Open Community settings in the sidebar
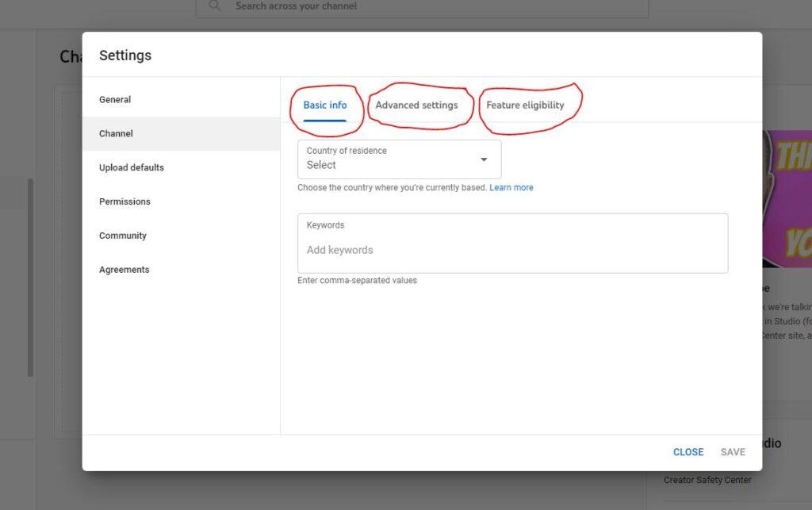This screenshot has height=510, width=812. click(x=123, y=236)
